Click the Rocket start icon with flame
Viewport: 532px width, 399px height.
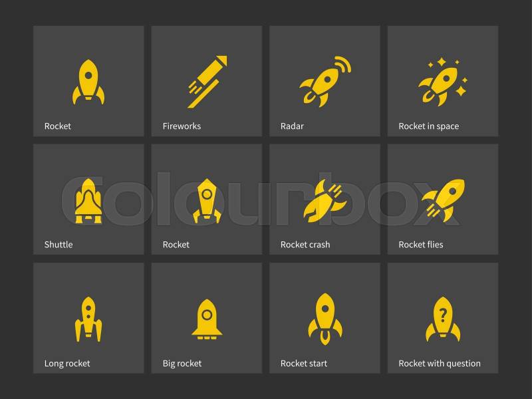(x=325, y=319)
